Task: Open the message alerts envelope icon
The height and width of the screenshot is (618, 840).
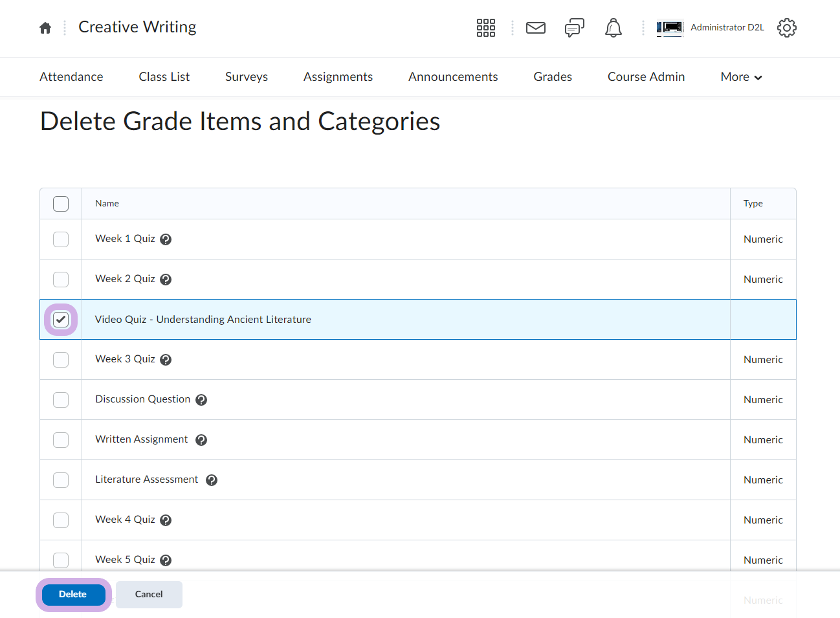Action: (535, 28)
